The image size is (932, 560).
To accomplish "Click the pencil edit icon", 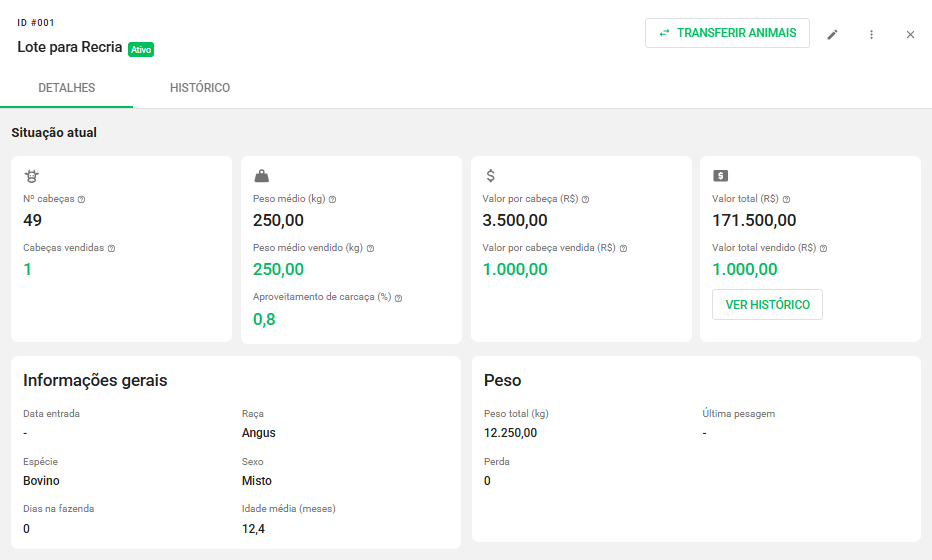I will tap(832, 34).
